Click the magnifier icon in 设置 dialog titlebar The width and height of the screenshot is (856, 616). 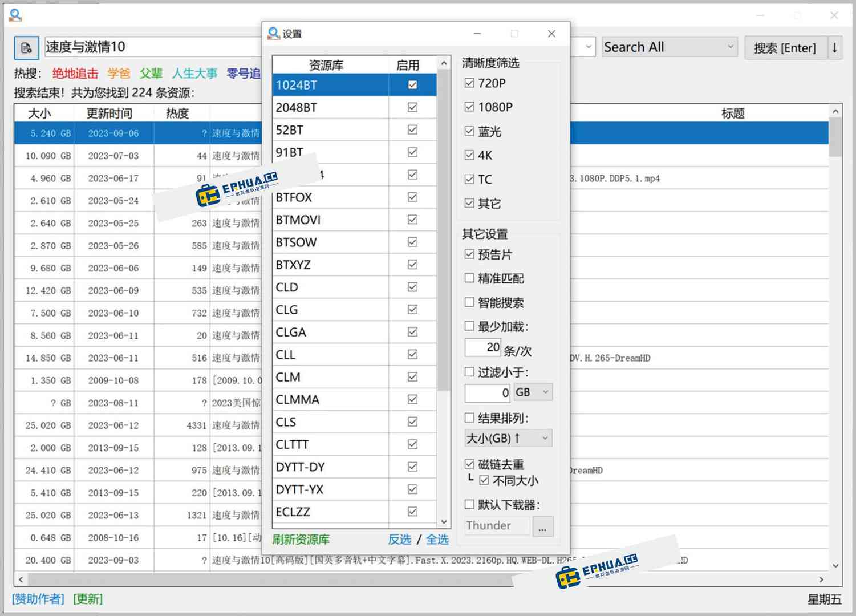click(274, 34)
